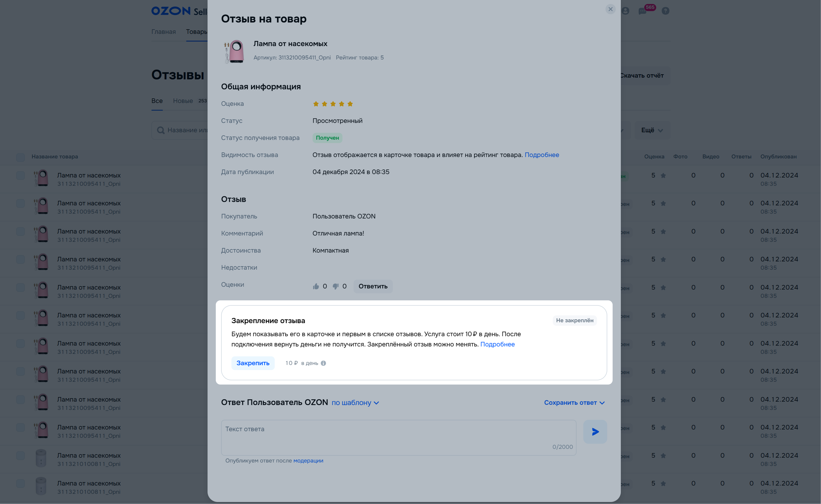Click the thumbs up icon in Оценки
The width and height of the screenshot is (821, 504).
point(316,286)
